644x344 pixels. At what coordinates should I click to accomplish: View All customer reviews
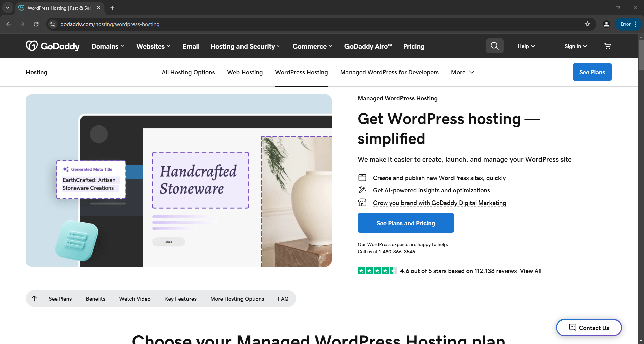tap(530, 271)
